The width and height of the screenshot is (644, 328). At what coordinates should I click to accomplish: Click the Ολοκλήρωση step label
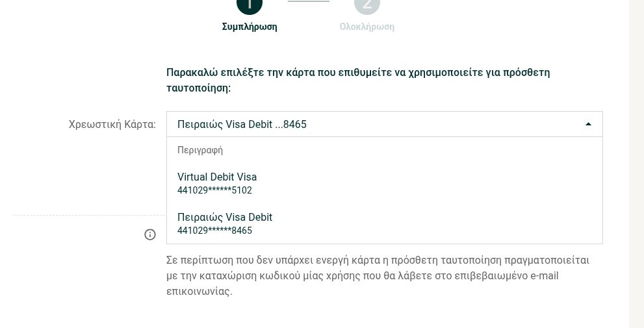point(367,27)
